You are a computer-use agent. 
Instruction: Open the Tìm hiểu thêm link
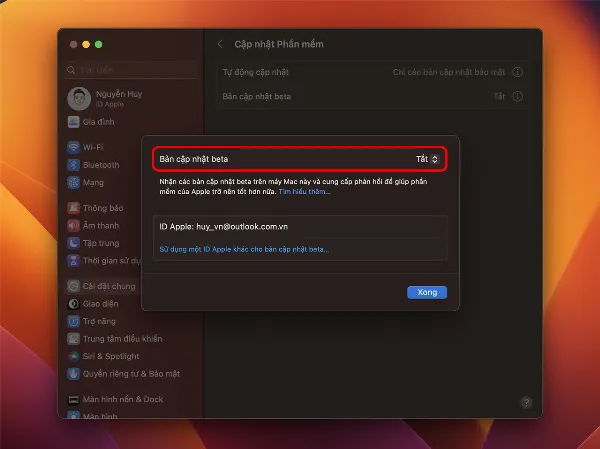pyautogui.click(x=304, y=191)
